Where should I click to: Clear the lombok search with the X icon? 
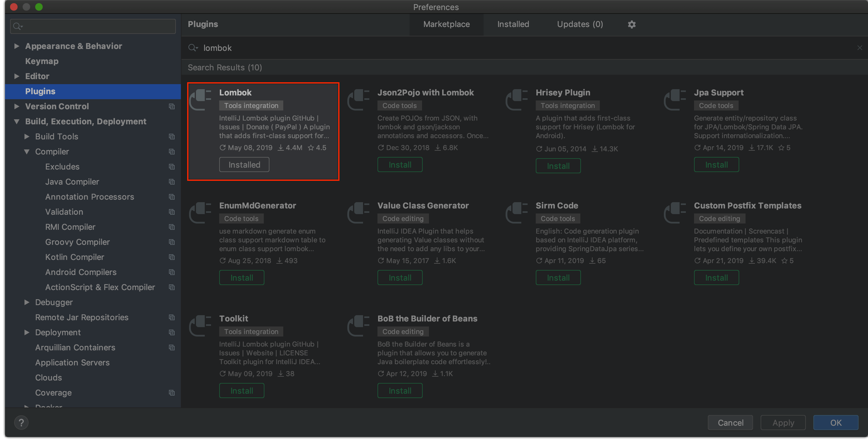click(860, 48)
